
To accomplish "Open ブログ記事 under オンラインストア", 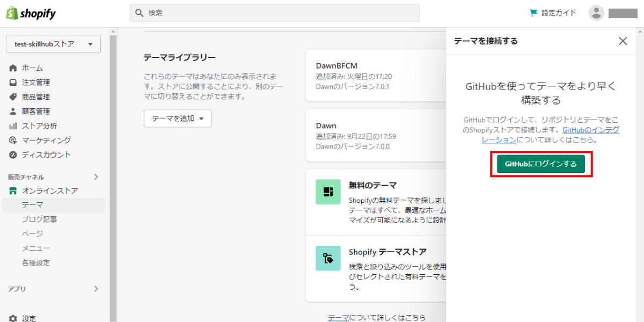I will tap(40, 219).
